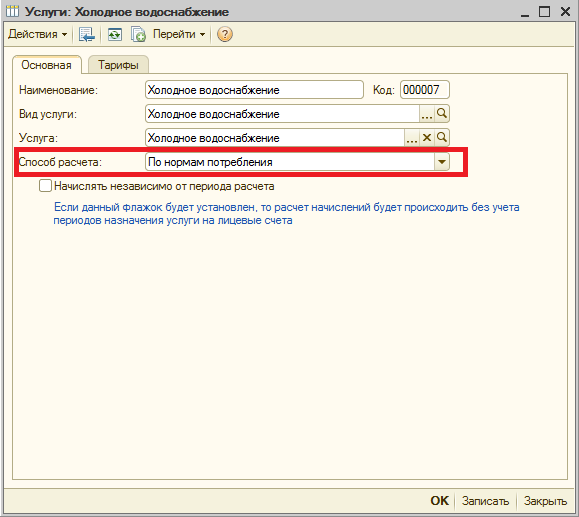Click the Услуга magnifier open icon
The height and width of the screenshot is (517, 579).
[x=442, y=138]
